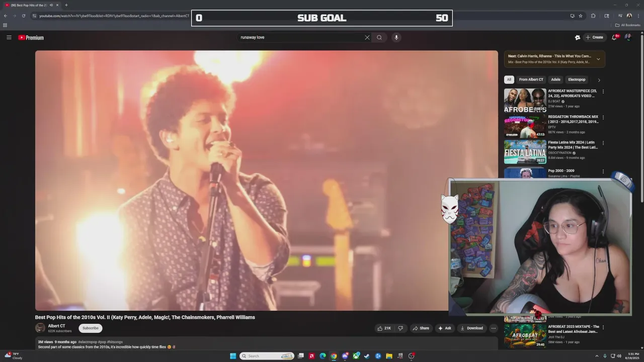Bookmark this page with the star
The width and height of the screenshot is (644, 362).
[x=581, y=16]
